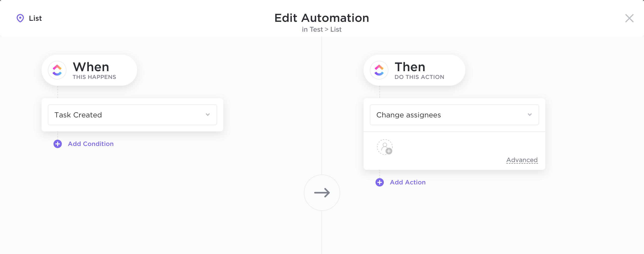Open the add assignee person icon
Image resolution: width=644 pixels, height=254 pixels.
click(385, 147)
